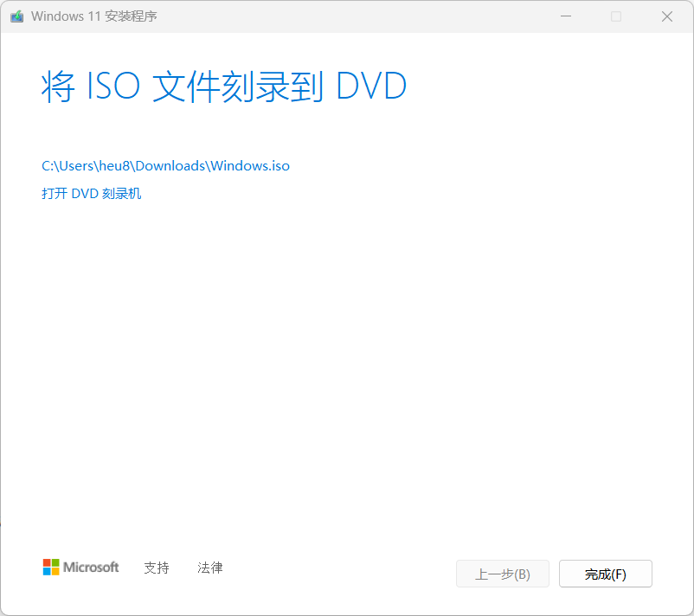This screenshot has width=694, height=616.
Task: Click the Microsoft logo
Action: pos(81,567)
